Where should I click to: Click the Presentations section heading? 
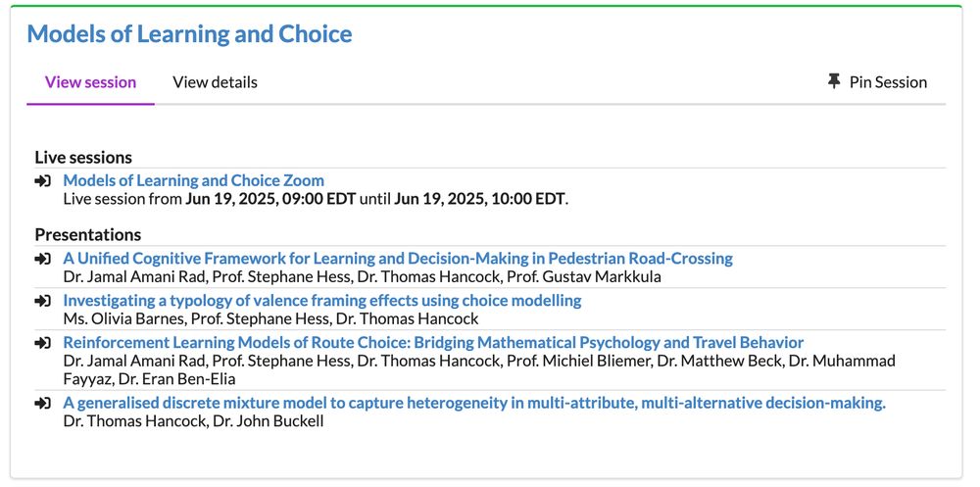[x=88, y=234]
